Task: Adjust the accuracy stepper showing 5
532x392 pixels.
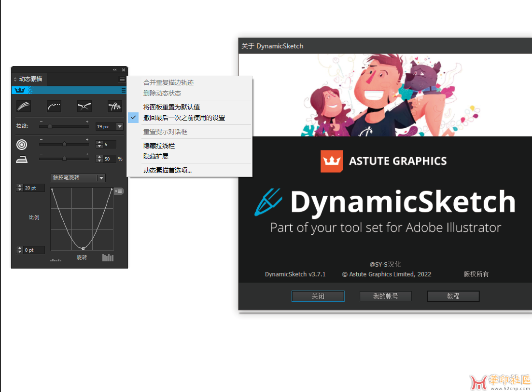Action: tap(99, 144)
